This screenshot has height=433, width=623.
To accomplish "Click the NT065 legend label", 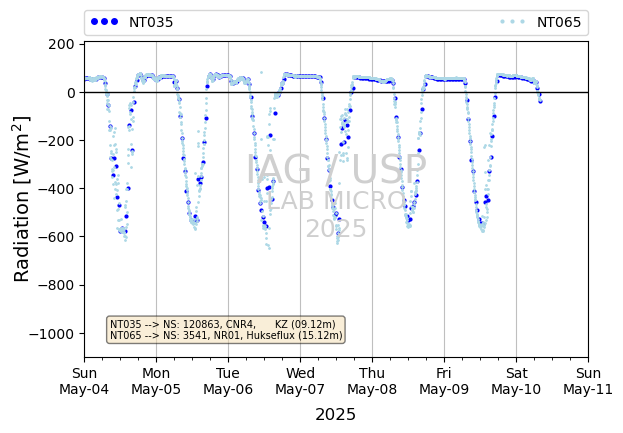I will pos(559,22).
